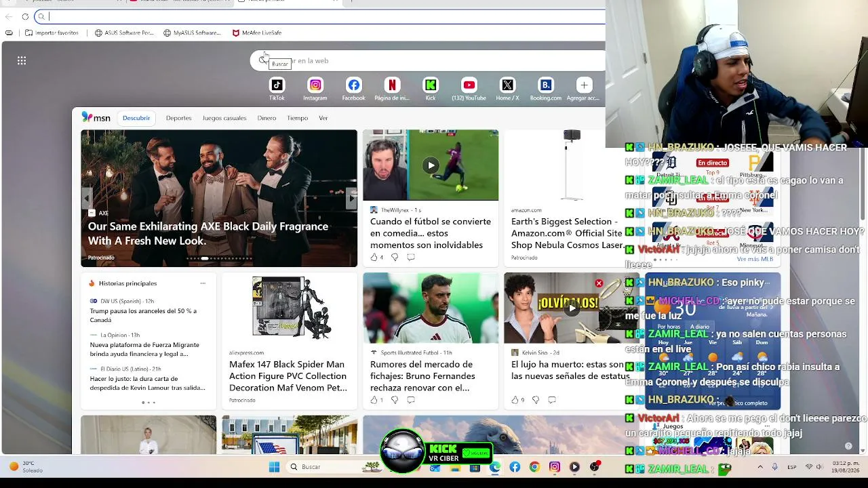
Task: Read Nueva plataforma de Fuerza Migrante story
Action: pyautogui.click(x=144, y=349)
